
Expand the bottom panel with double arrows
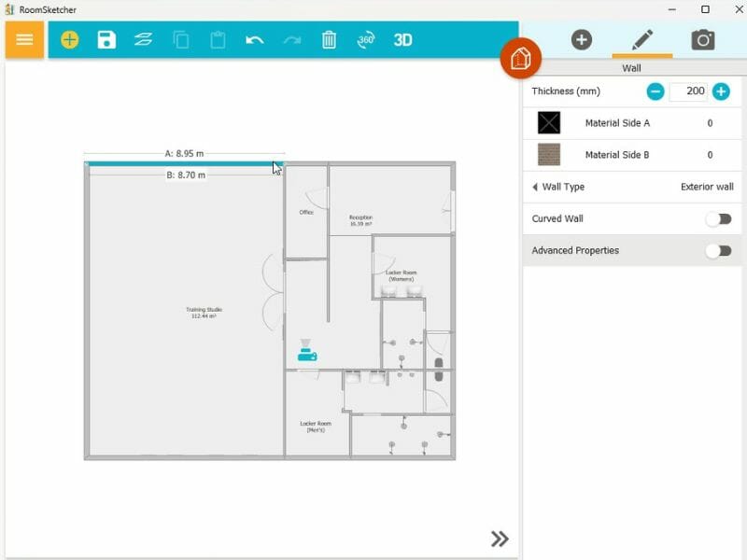click(x=500, y=539)
